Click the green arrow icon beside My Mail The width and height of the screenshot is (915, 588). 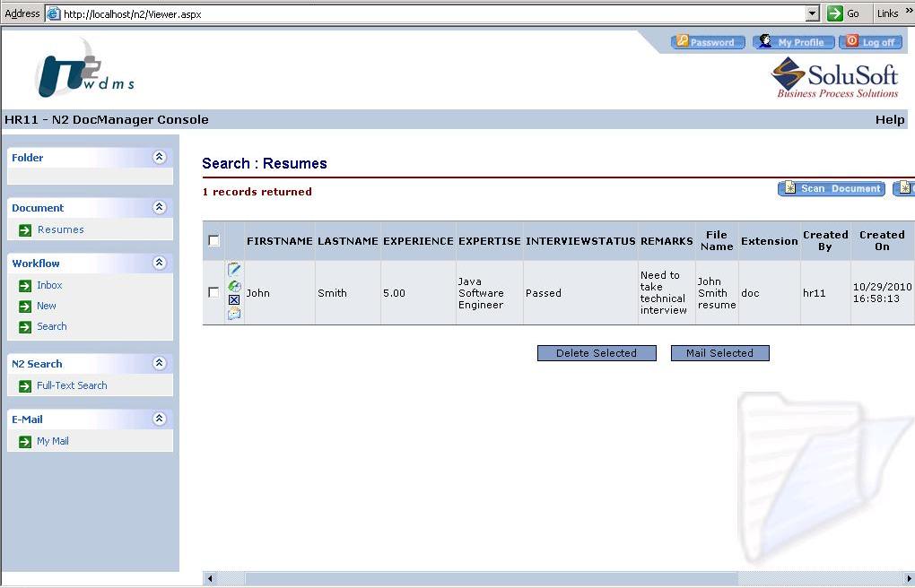[x=25, y=442]
